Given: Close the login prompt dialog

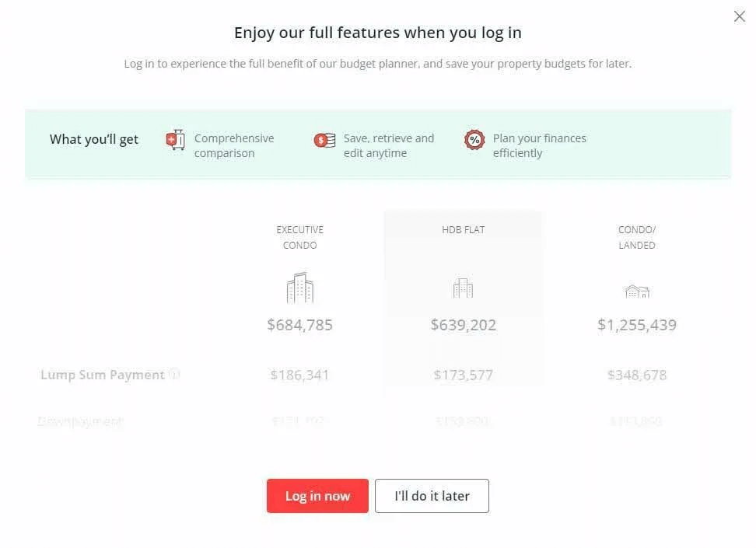Looking at the screenshot, I should pos(740,16).
